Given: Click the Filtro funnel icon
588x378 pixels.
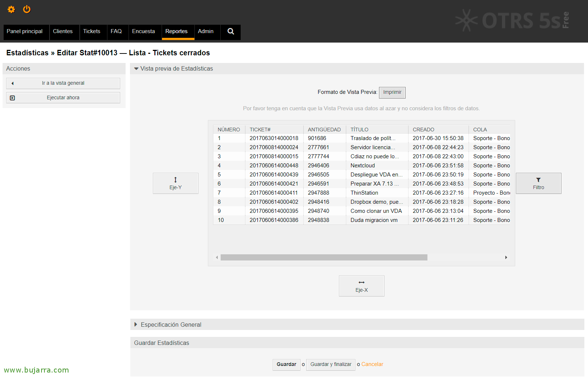Looking at the screenshot, I should coord(538,180).
